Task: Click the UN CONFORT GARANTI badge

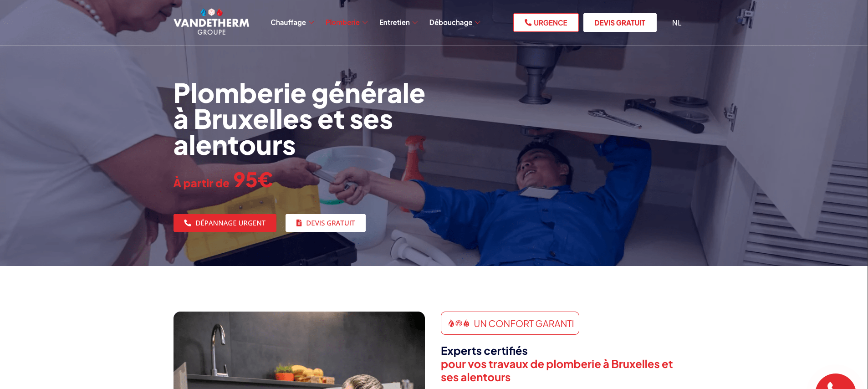Action: coord(510,323)
